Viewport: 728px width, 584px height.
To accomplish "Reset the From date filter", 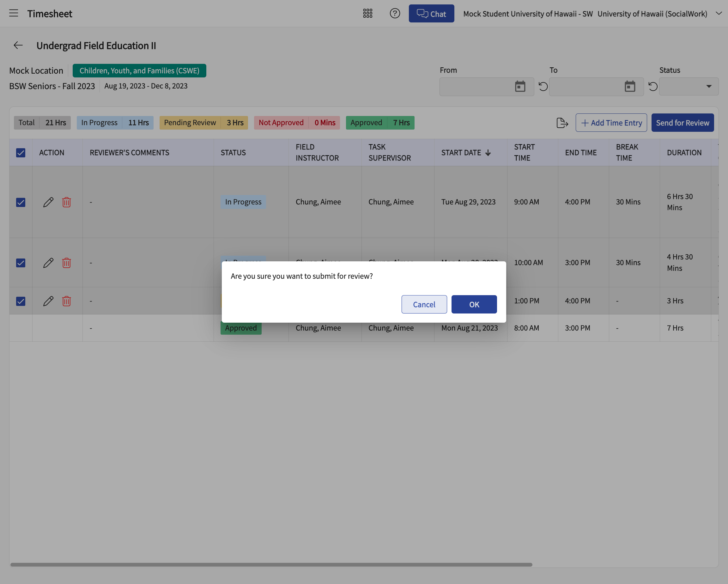I will click(543, 87).
